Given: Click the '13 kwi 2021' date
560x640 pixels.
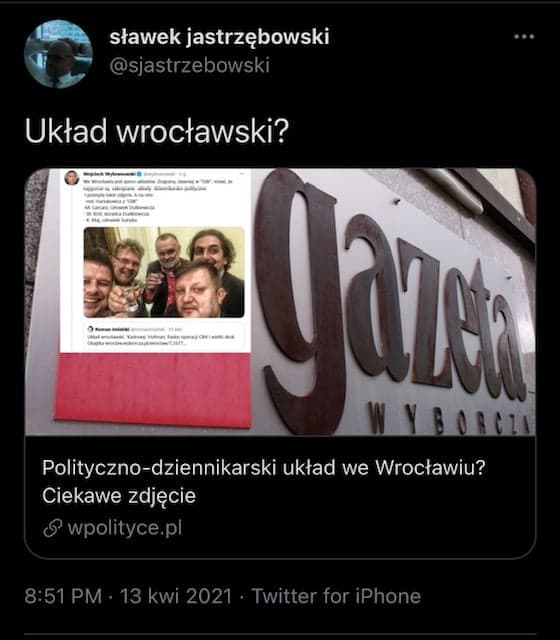Looking at the screenshot, I should (x=176, y=596).
